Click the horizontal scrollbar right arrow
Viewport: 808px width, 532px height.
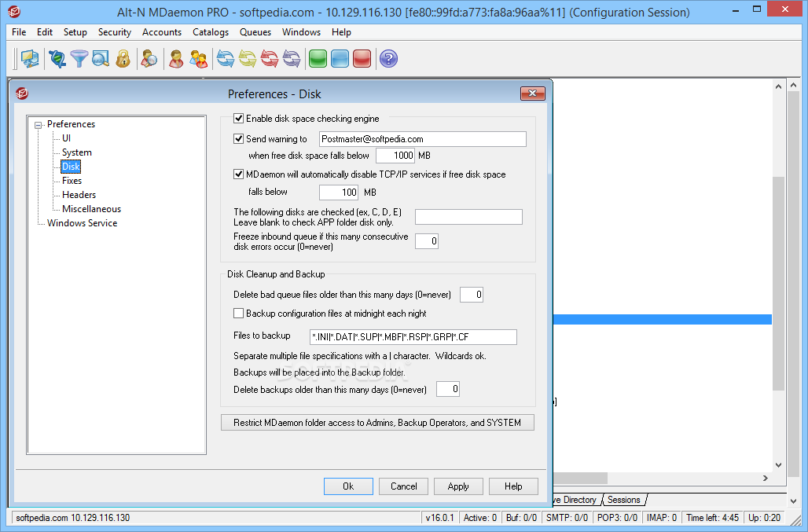pos(766,478)
